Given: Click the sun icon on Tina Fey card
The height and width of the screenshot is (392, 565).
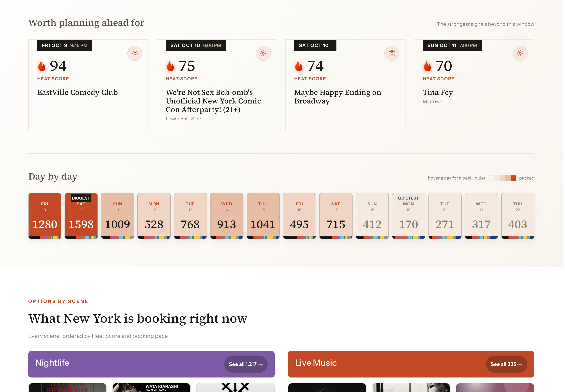Looking at the screenshot, I should 520,53.
